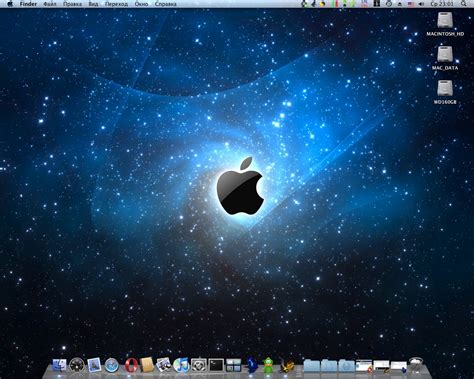Expand the third folder stack in Dock

(x=346, y=366)
